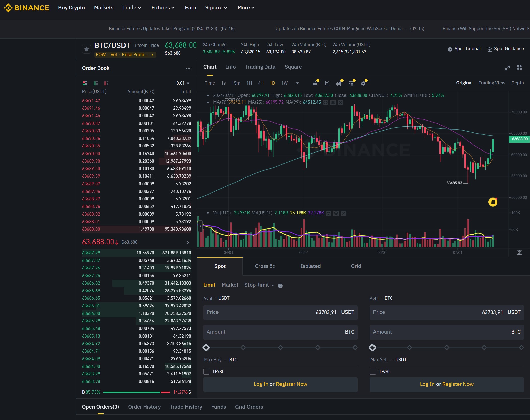Select the 63688.00 ask row in order book
Screen dimensions: 530x420
pyautogui.click(x=136, y=229)
